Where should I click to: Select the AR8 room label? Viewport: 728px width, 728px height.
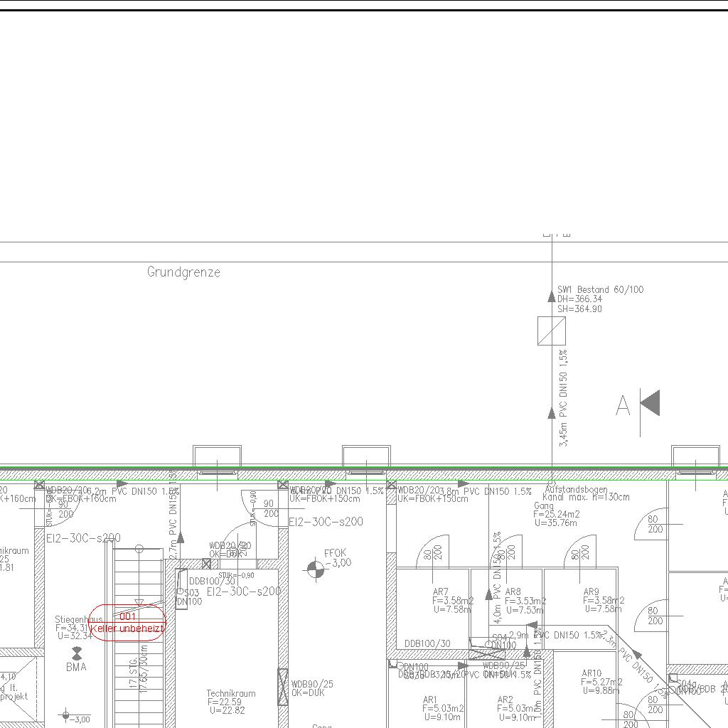tap(513, 591)
